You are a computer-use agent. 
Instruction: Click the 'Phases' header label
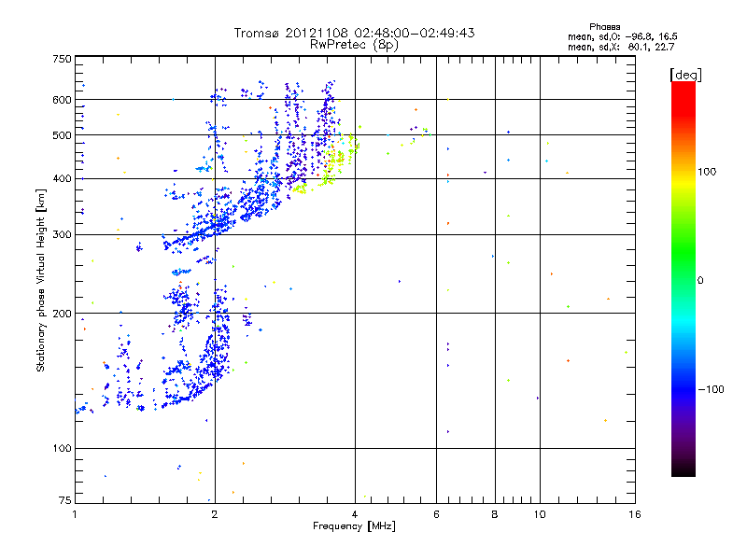[604, 27]
